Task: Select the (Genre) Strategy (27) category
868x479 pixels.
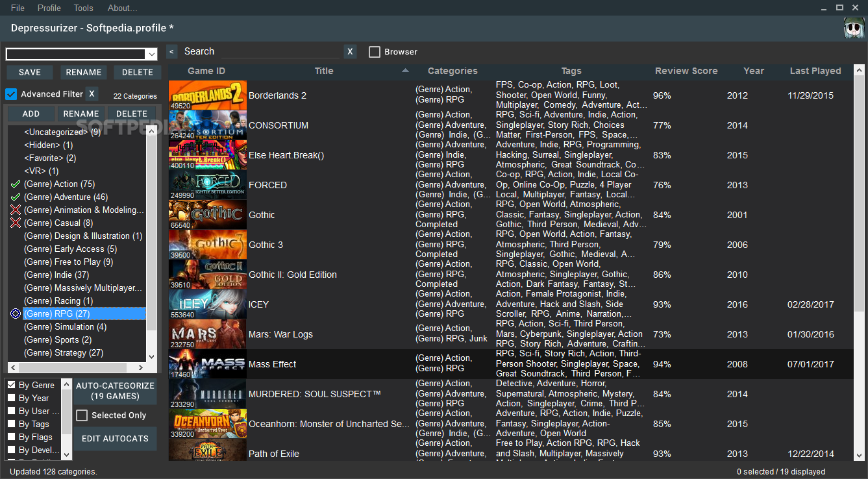Action: 64,352
